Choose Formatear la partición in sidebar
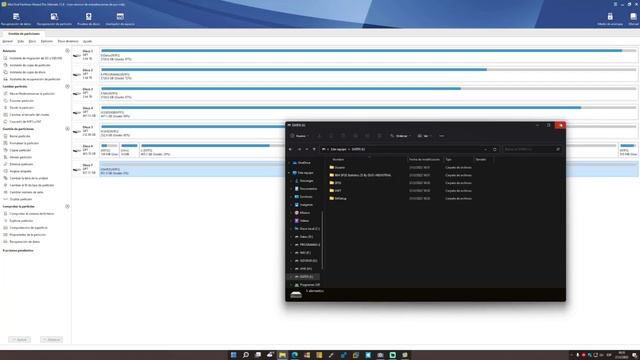 click(21, 143)
